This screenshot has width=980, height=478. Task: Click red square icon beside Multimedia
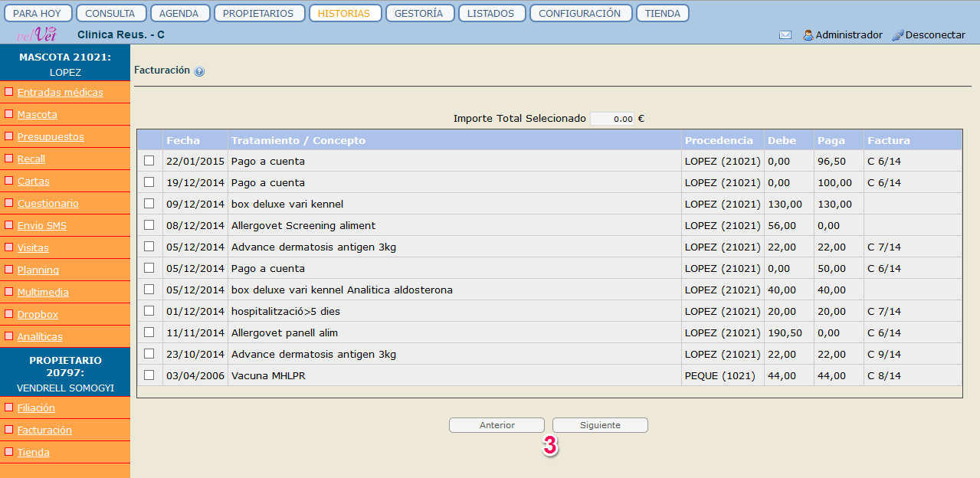[x=9, y=292]
